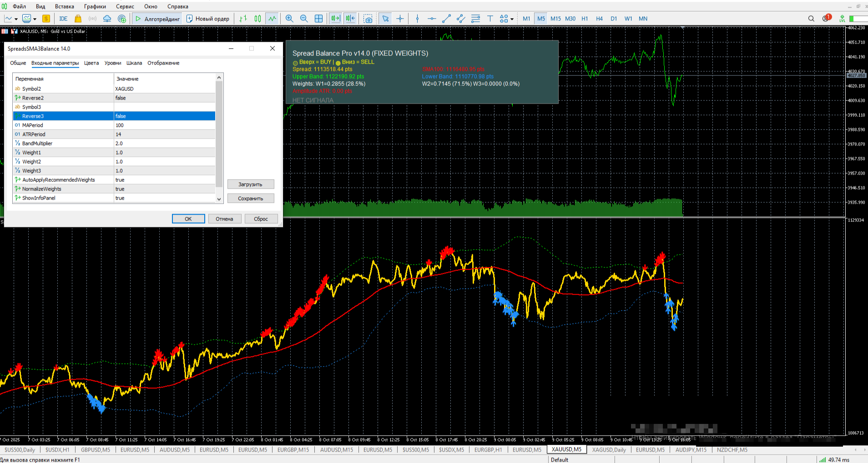The width and height of the screenshot is (868, 463).
Task: Select ShowInfoPanel true value cell
Action: [164, 198]
